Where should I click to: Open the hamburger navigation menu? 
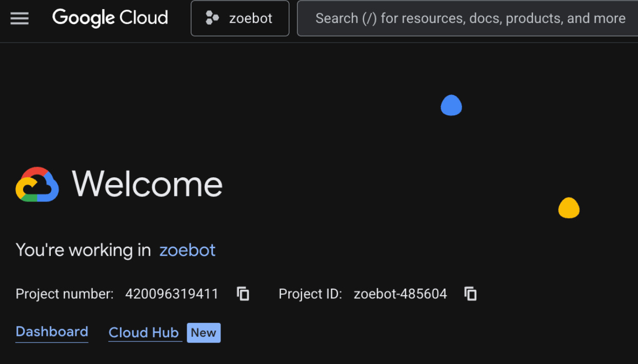[x=19, y=18]
